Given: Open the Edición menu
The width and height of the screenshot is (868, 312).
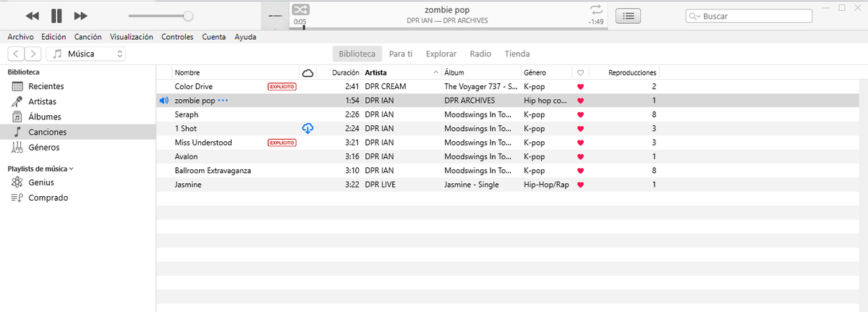Looking at the screenshot, I should pyautogui.click(x=54, y=37).
